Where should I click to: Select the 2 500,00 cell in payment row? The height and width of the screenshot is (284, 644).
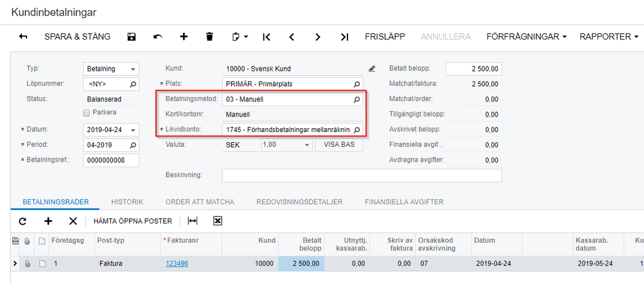(x=301, y=264)
